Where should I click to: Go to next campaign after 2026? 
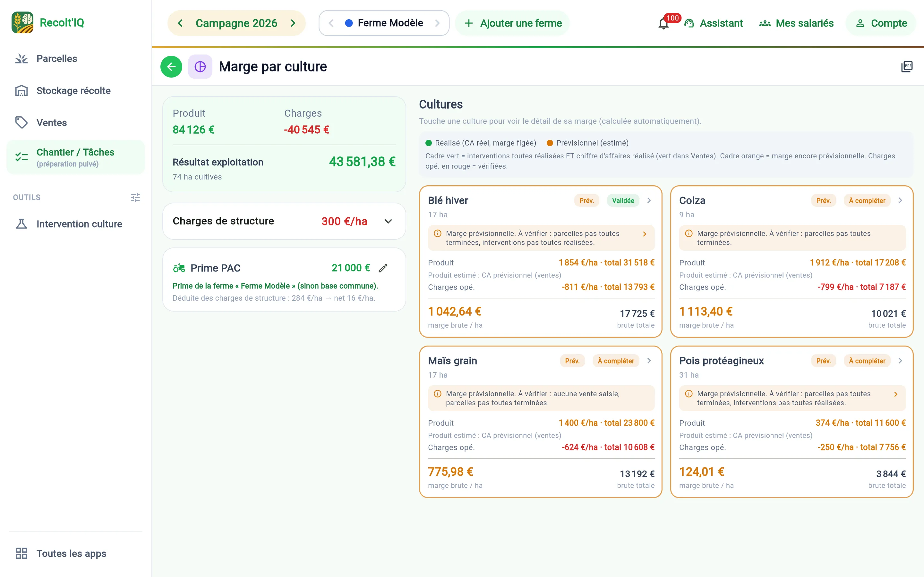[293, 23]
